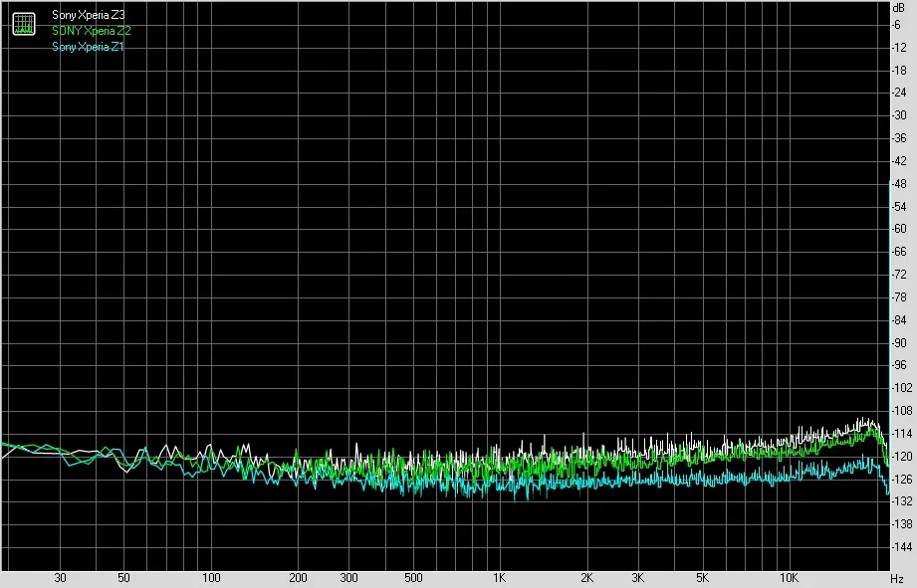Click the Hz axis unit label
Viewport: 917px width, 588px height.
(898, 579)
